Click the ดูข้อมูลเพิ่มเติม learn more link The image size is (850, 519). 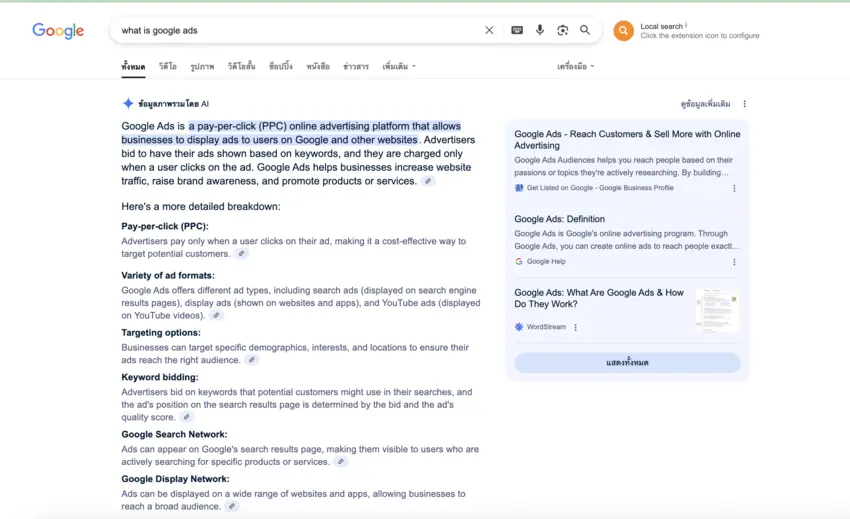coord(705,104)
